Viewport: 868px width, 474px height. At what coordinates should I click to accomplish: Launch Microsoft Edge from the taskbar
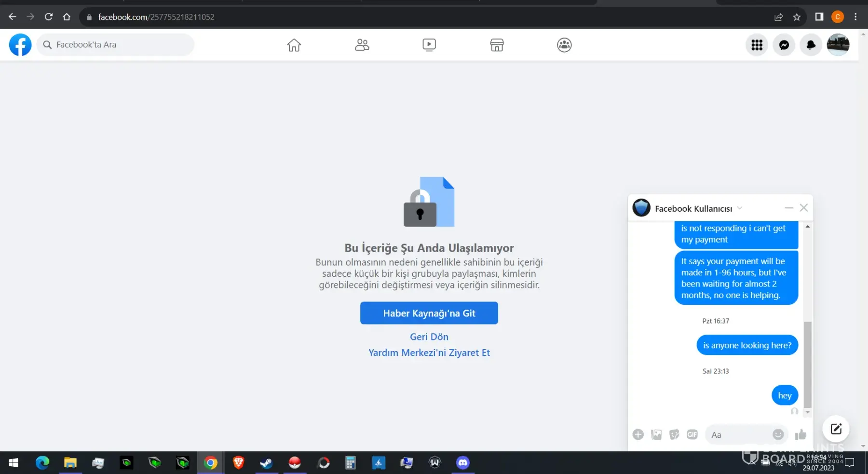[x=42, y=463]
